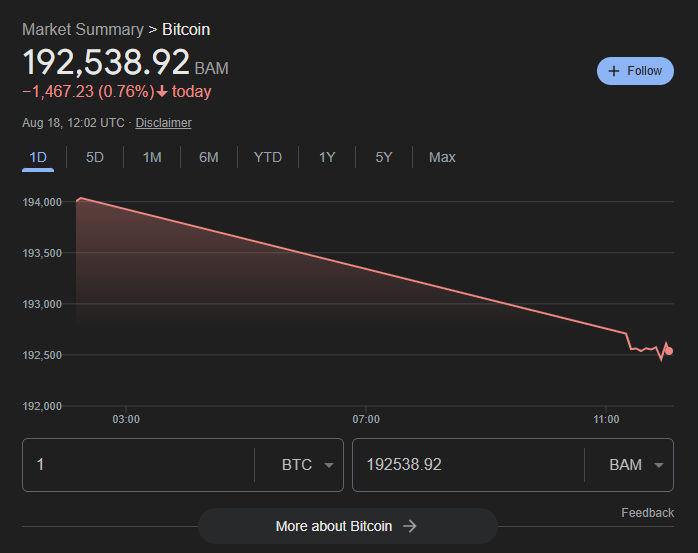Screen dimensions: 698x553
Task: Click the 192,500 price axis label
Action: tap(42, 355)
